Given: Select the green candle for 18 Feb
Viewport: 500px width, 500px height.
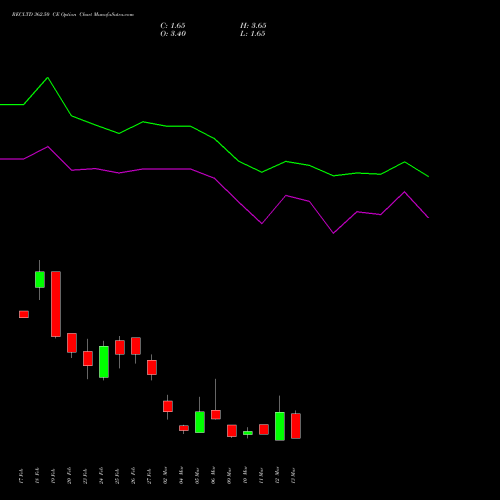Looking at the screenshot, I should point(40,280).
